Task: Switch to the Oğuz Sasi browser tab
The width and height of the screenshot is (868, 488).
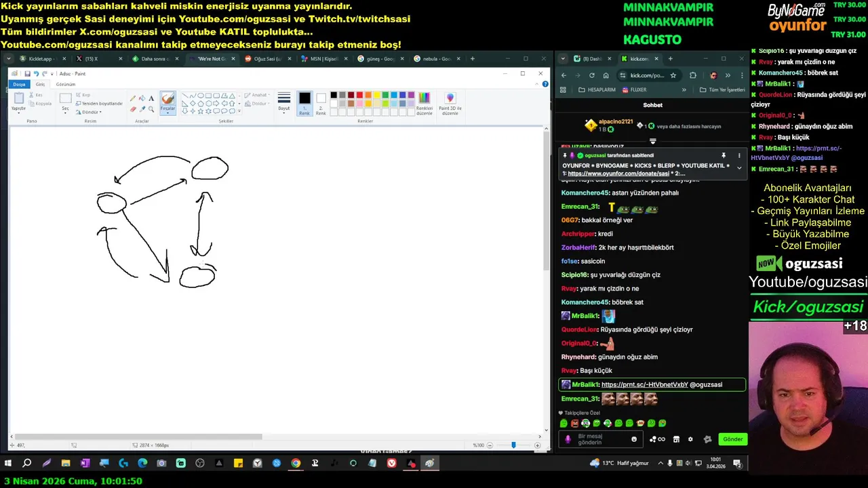Action: [x=267, y=59]
